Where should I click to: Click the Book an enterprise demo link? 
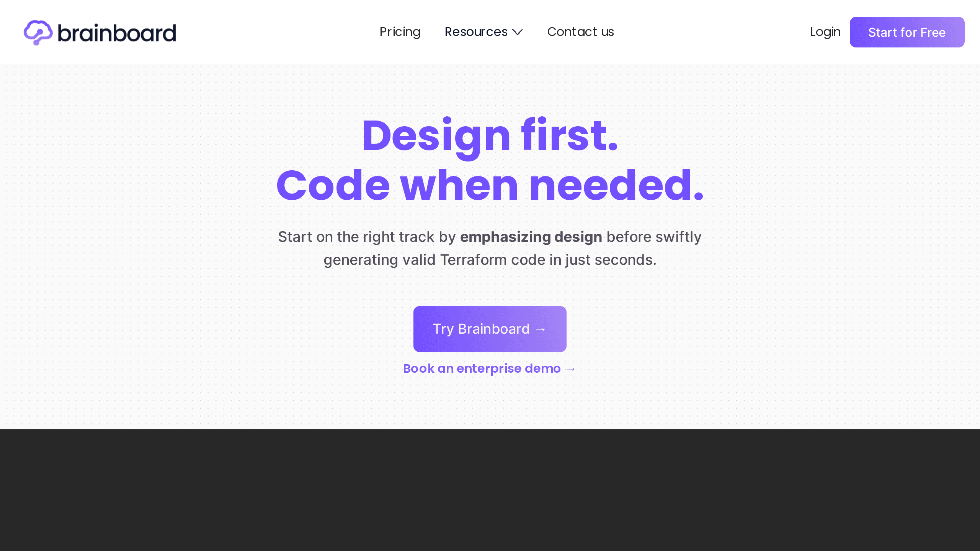(x=489, y=369)
